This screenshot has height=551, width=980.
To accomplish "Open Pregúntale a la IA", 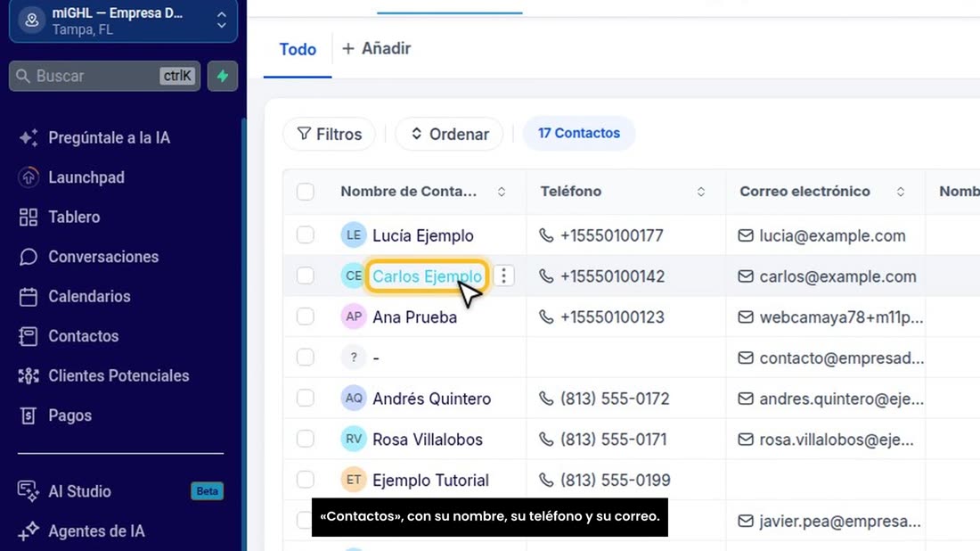I will coord(109,137).
